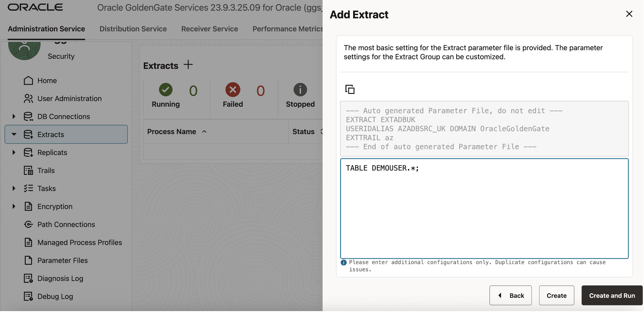Click the Extracts section heading
644x313 pixels.
161,66
